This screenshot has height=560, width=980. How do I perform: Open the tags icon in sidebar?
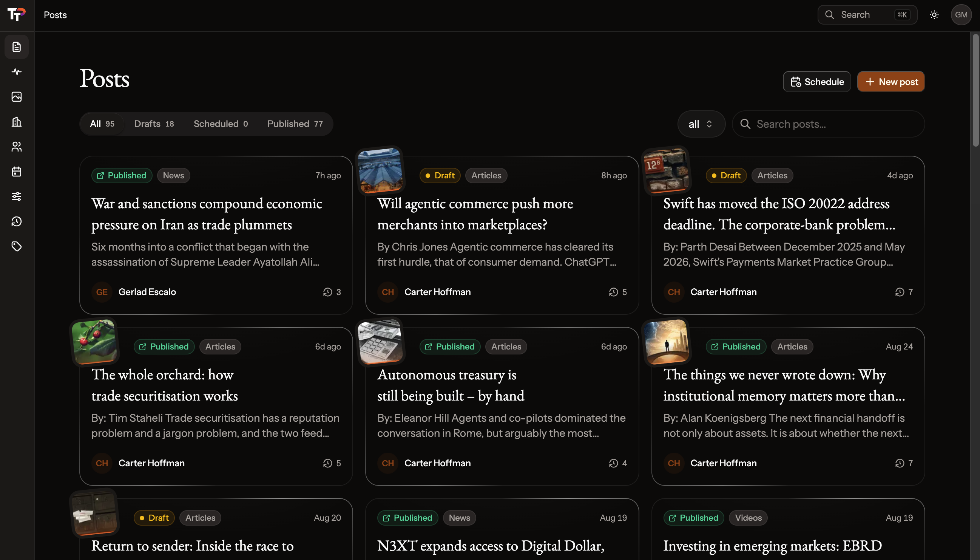click(x=17, y=246)
